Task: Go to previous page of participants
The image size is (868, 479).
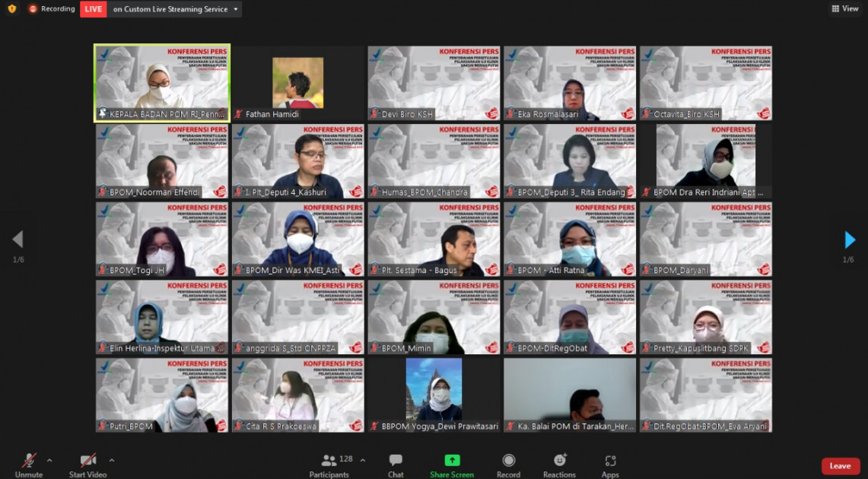Action: coord(17,240)
